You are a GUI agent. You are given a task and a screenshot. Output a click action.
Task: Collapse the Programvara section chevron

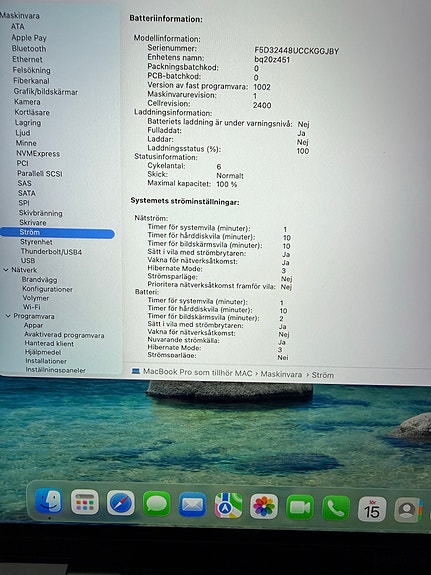coord(8,316)
